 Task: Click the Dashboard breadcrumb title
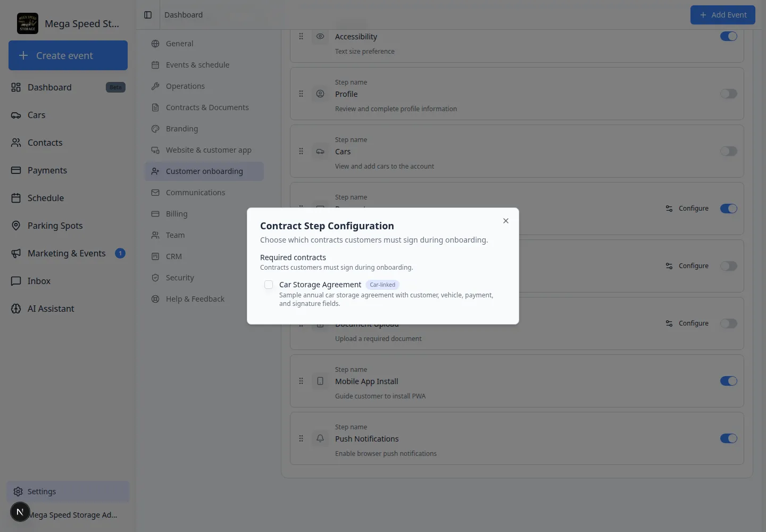[x=184, y=15]
